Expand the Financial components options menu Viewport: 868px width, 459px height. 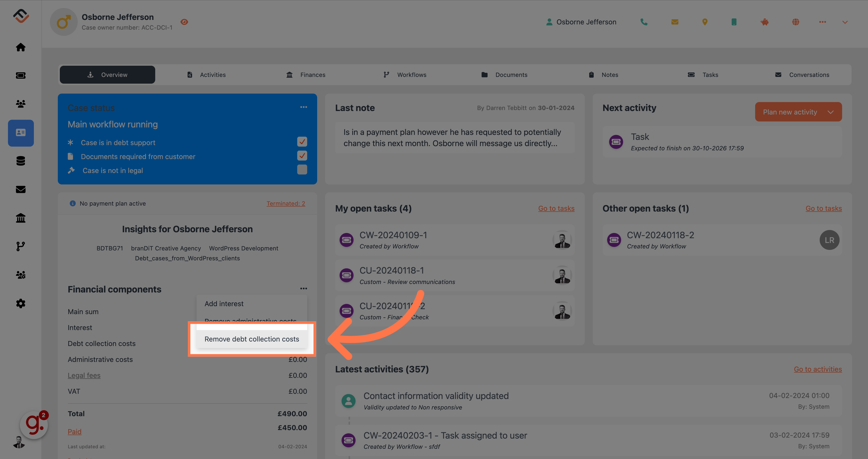[x=303, y=288]
